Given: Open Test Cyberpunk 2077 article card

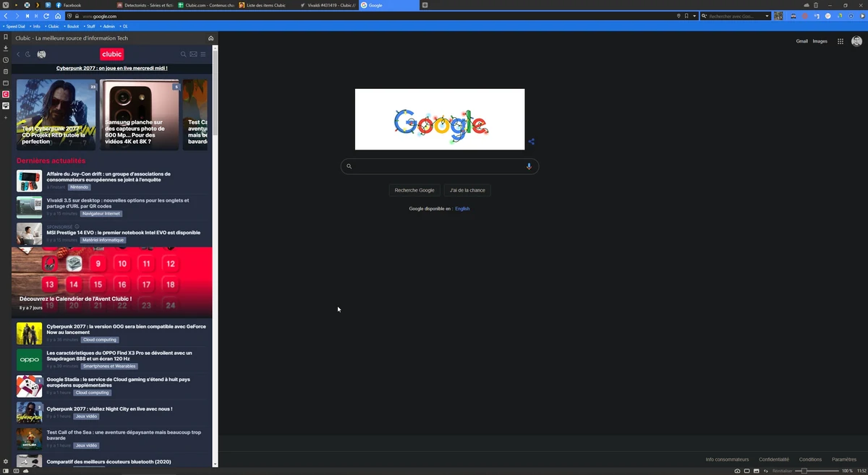Looking at the screenshot, I should click(56, 115).
